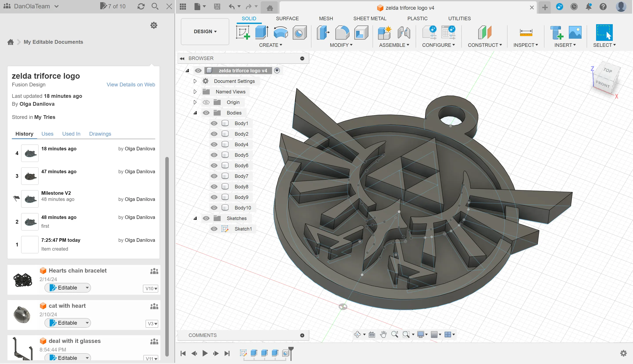Open data panel settings gear
Screen dimensions: 633x364
pyautogui.click(x=154, y=25)
